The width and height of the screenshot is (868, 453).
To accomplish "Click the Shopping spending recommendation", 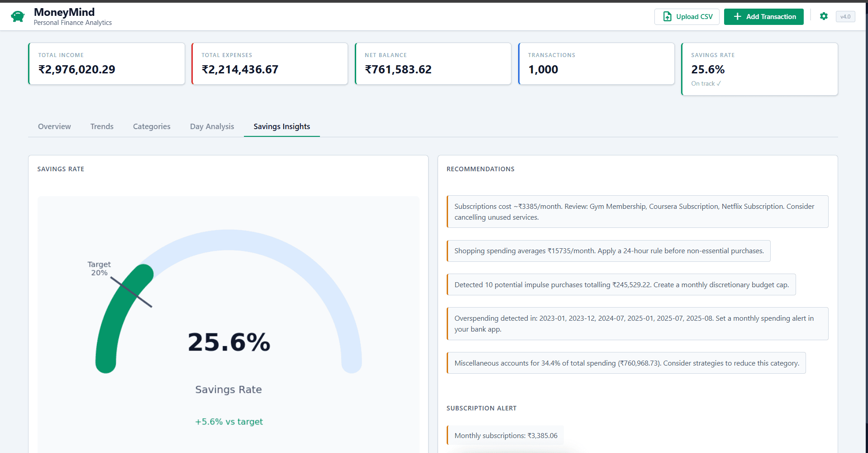I will [608, 251].
